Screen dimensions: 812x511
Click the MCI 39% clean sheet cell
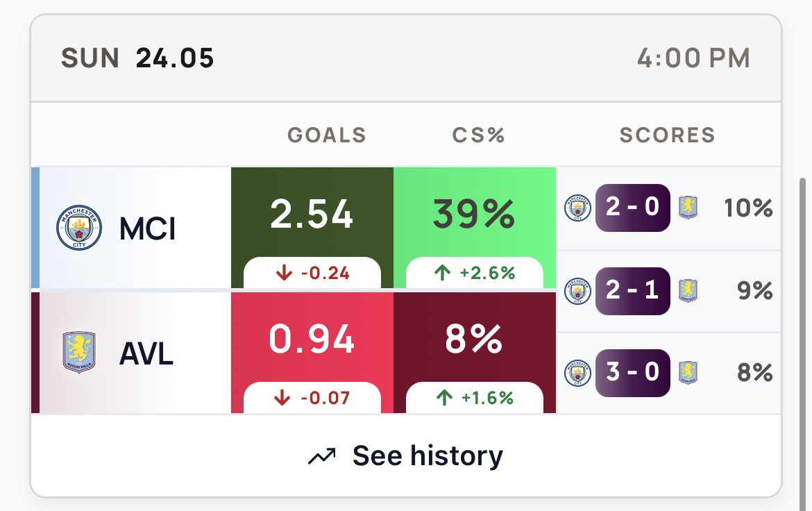pyautogui.click(x=475, y=228)
